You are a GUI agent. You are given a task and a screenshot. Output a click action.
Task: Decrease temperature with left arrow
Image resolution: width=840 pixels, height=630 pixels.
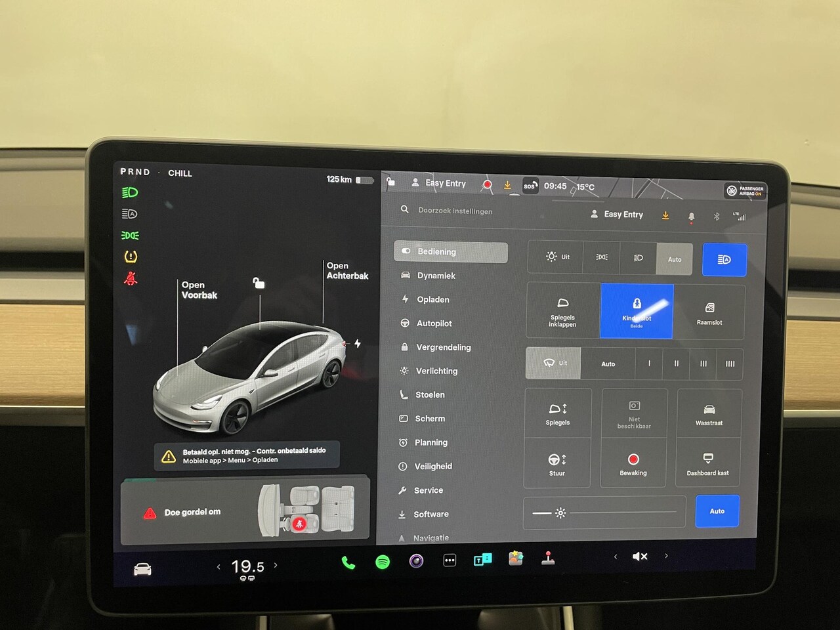(x=219, y=566)
